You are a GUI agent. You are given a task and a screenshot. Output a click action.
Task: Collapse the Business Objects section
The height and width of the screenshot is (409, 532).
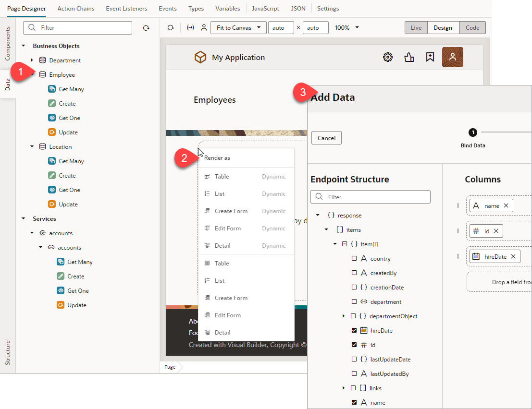[23, 46]
